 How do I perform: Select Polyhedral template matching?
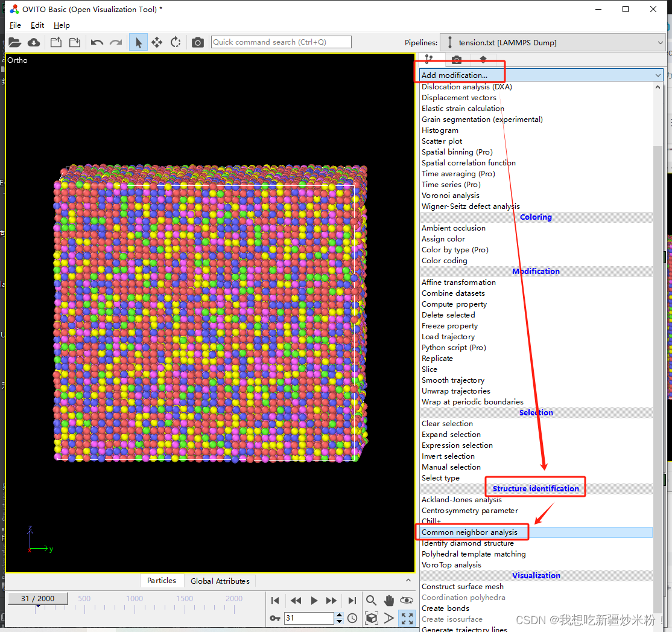[474, 554]
